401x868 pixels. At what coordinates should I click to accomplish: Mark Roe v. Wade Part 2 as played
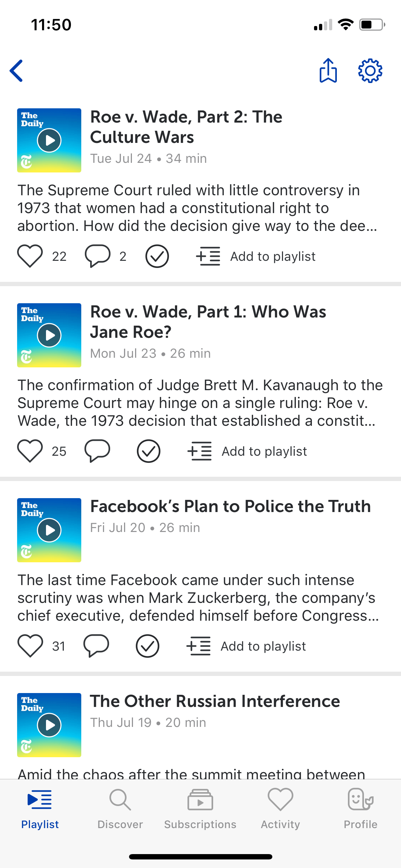coord(157,256)
